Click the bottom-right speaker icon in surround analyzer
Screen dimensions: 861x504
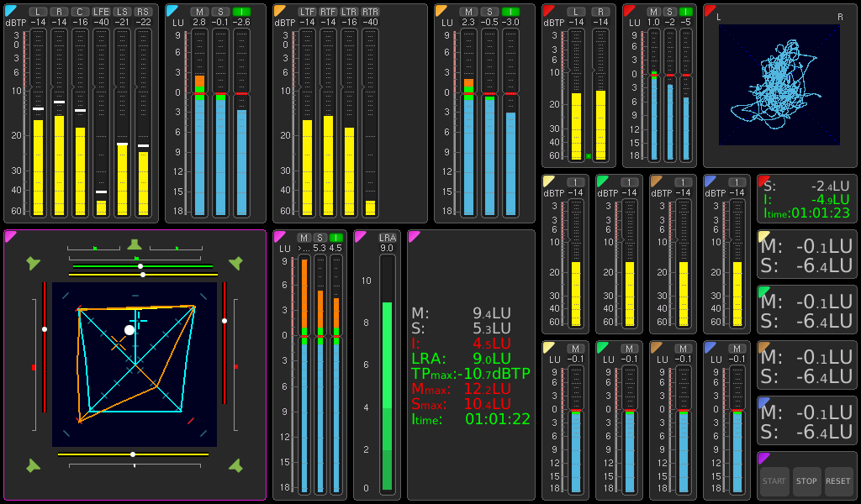pyautogui.click(x=235, y=465)
